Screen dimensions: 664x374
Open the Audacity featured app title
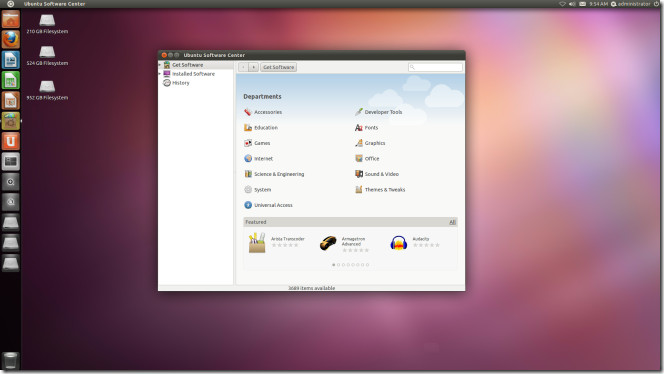click(x=421, y=239)
